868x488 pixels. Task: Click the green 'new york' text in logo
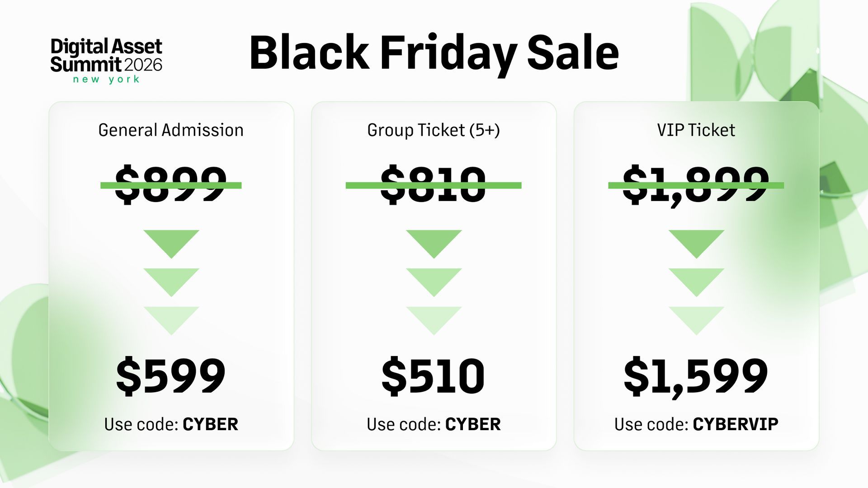point(106,80)
